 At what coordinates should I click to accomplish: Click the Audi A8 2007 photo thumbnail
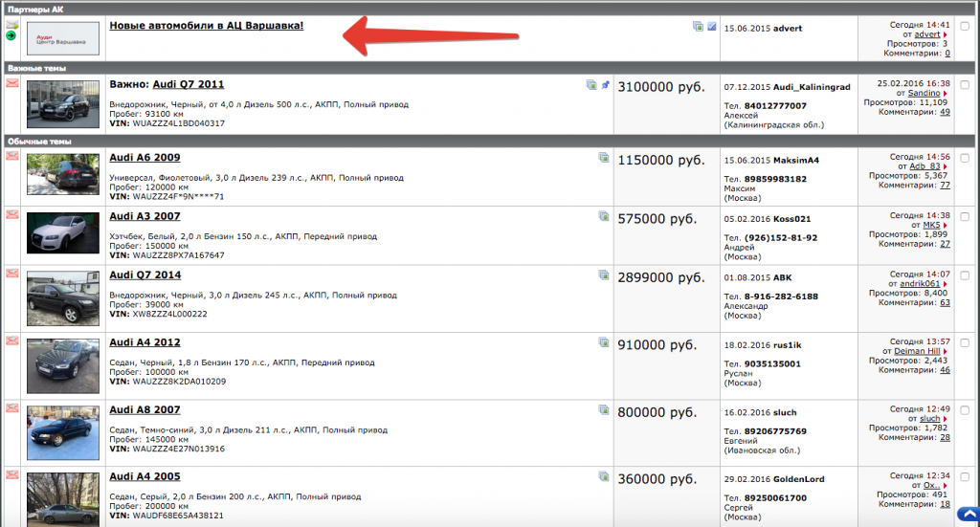coord(63,432)
